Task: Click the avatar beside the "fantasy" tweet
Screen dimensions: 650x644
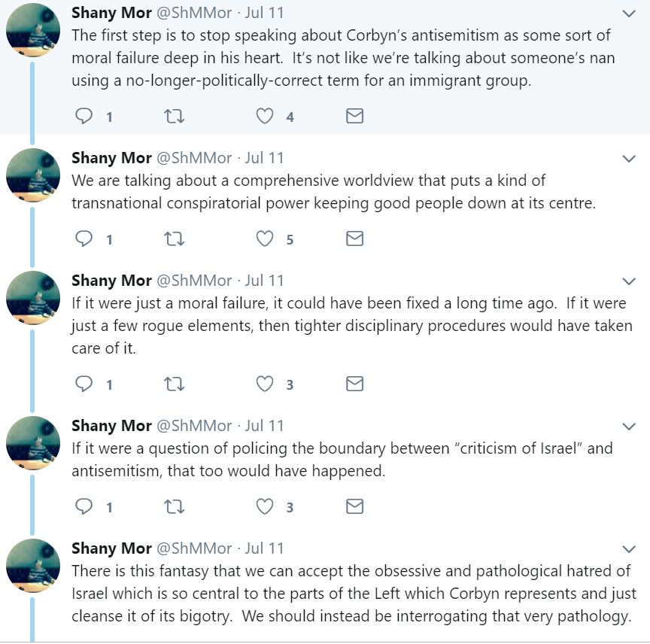Action: pyautogui.click(x=32, y=567)
